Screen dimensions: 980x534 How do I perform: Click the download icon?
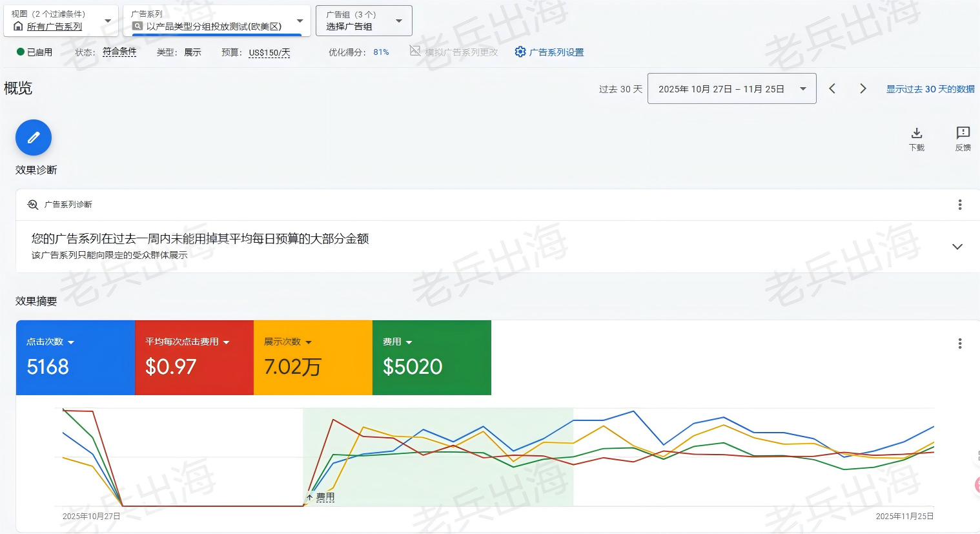click(x=916, y=134)
